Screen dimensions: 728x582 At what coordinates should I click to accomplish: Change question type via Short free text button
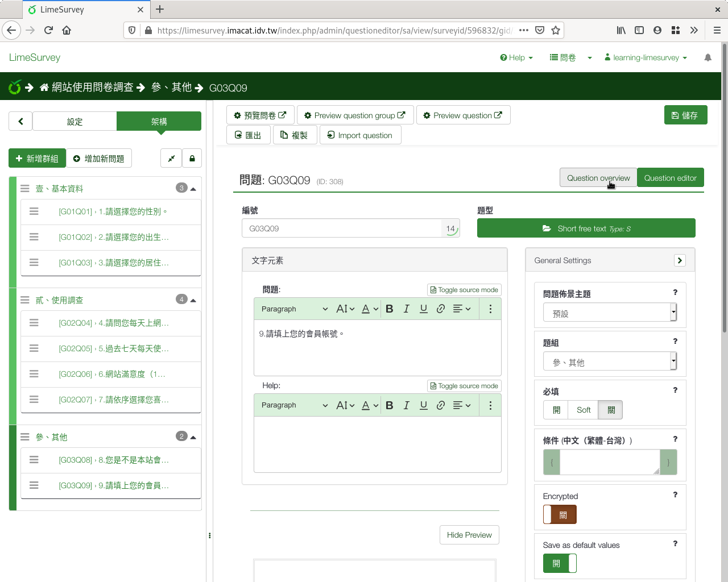tap(586, 228)
